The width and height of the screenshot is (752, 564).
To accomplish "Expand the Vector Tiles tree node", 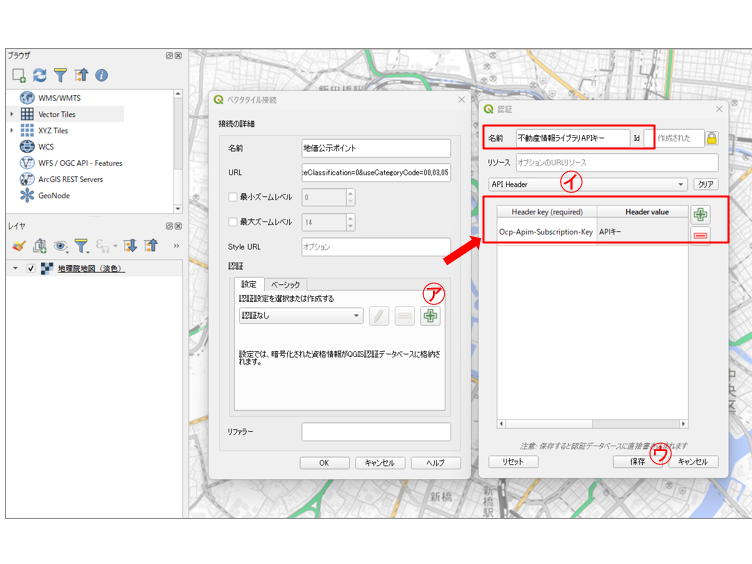I will [12, 114].
